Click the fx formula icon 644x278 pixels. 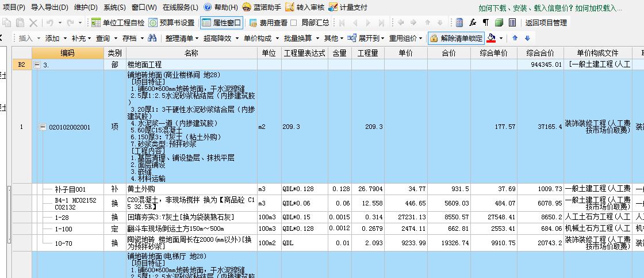pyautogui.click(x=473, y=22)
